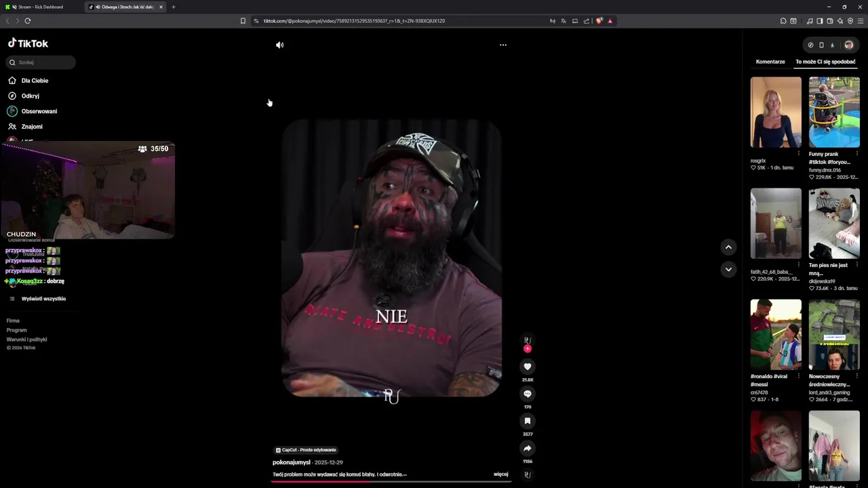Screen dimensions: 868x488
Task: Open the Odkryj page
Action: [30, 96]
